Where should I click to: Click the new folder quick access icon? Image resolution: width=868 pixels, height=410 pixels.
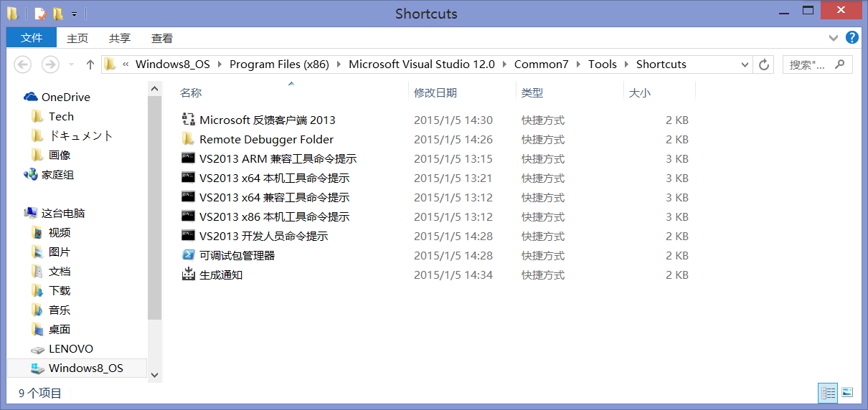pyautogui.click(x=57, y=14)
